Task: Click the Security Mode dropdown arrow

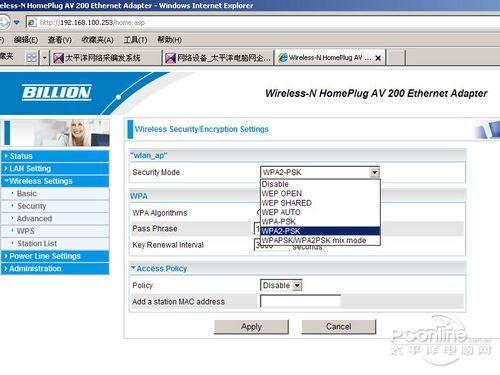Action: (375, 172)
